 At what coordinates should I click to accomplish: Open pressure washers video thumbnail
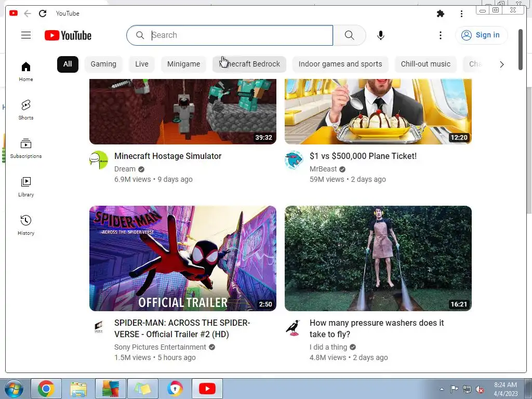378,259
